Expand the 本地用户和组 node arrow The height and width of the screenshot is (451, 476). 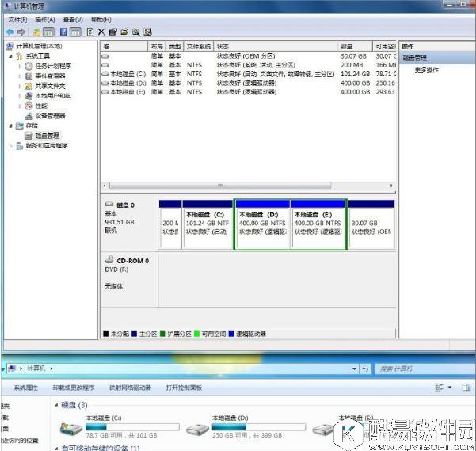(20, 96)
